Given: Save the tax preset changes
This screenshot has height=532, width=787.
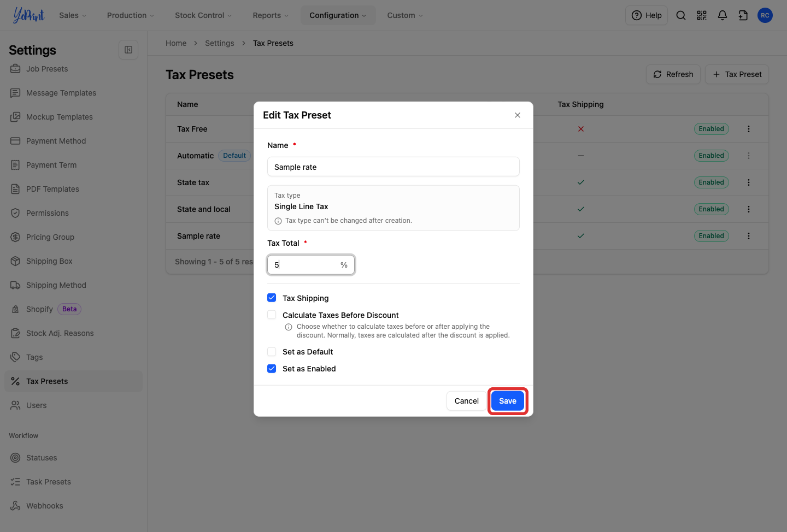Looking at the screenshot, I should point(508,401).
